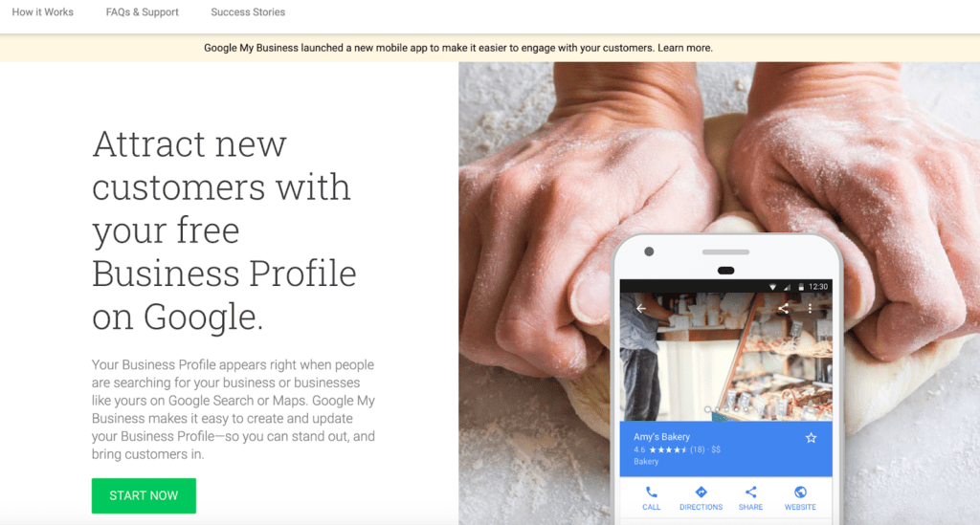The width and height of the screenshot is (980, 525).
Task: Open the WEBSITE globe icon
Action: coord(800,492)
